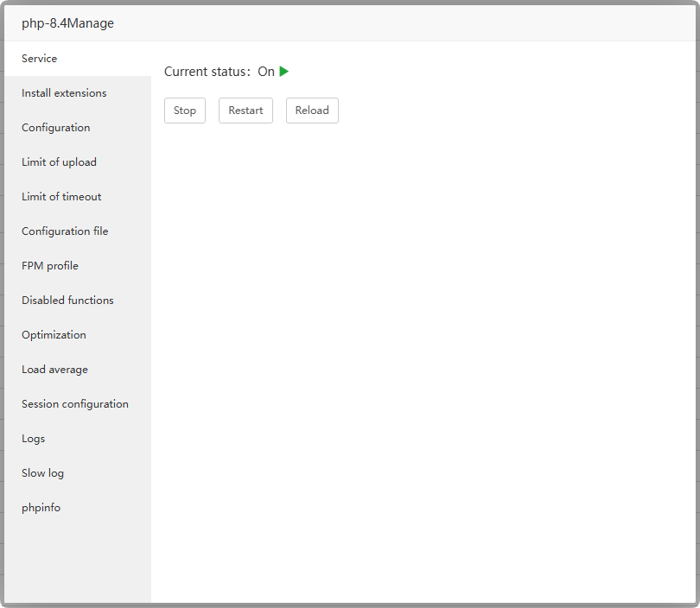View the Logs tab
The image size is (700, 608).
click(x=33, y=439)
